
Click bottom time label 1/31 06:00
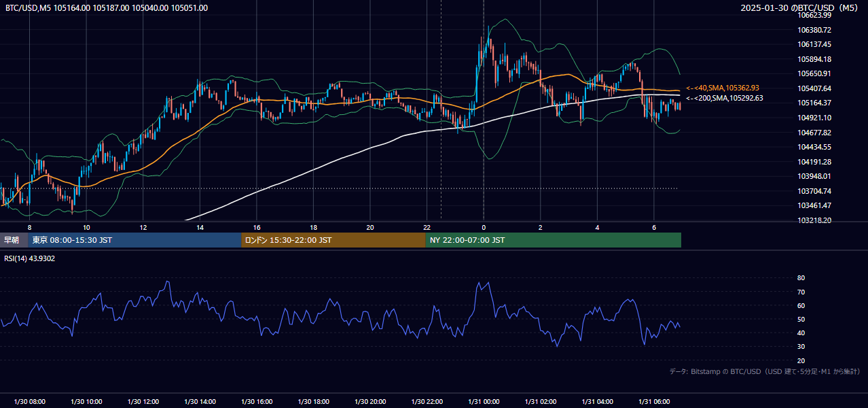pyautogui.click(x=654, y=402)
